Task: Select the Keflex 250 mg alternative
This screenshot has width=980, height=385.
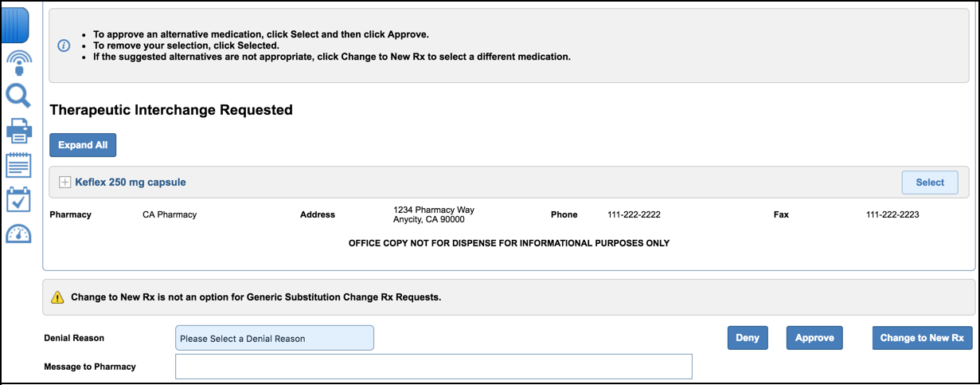Action: click(929, 183)
